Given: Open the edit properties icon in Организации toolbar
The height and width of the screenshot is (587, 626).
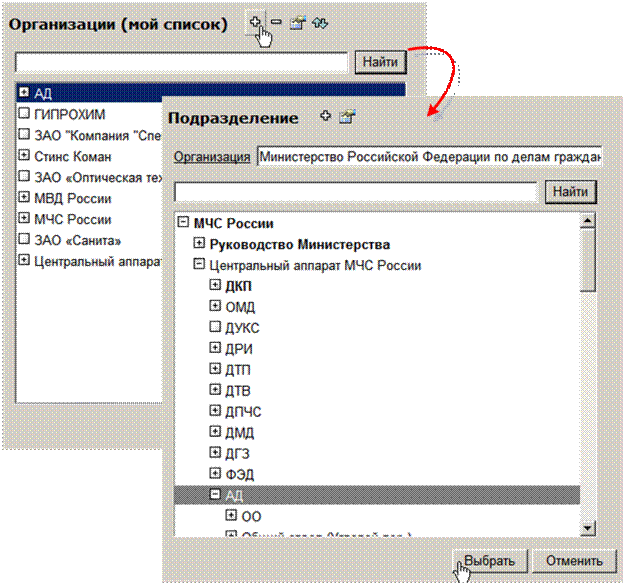Looking at the screenshot, I should [298, 23].
